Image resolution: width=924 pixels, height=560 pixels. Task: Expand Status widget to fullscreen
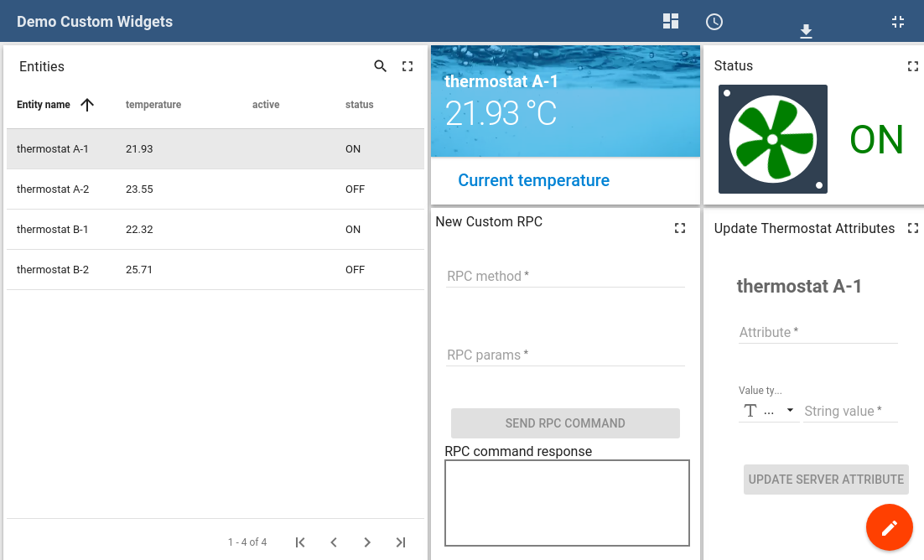913,66
